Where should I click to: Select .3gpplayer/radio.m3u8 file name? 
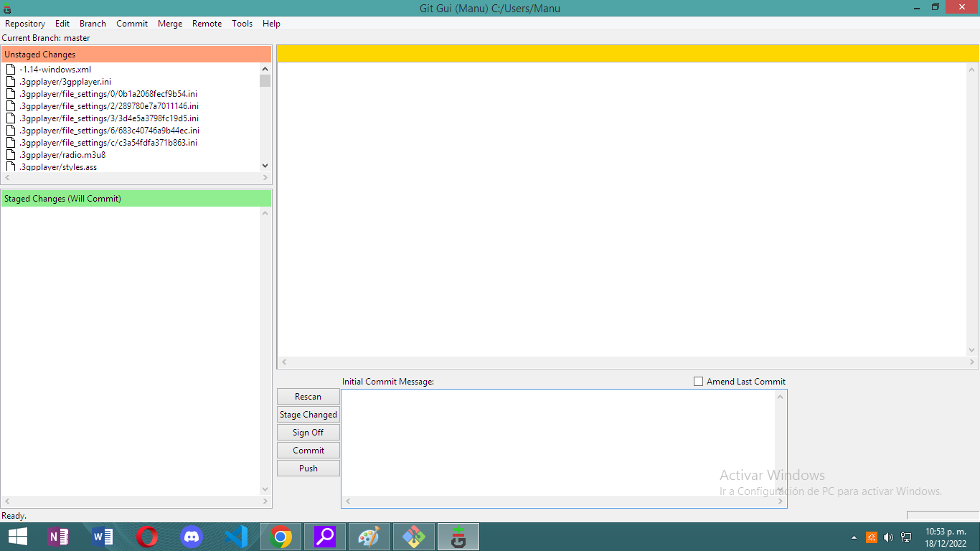62,155
